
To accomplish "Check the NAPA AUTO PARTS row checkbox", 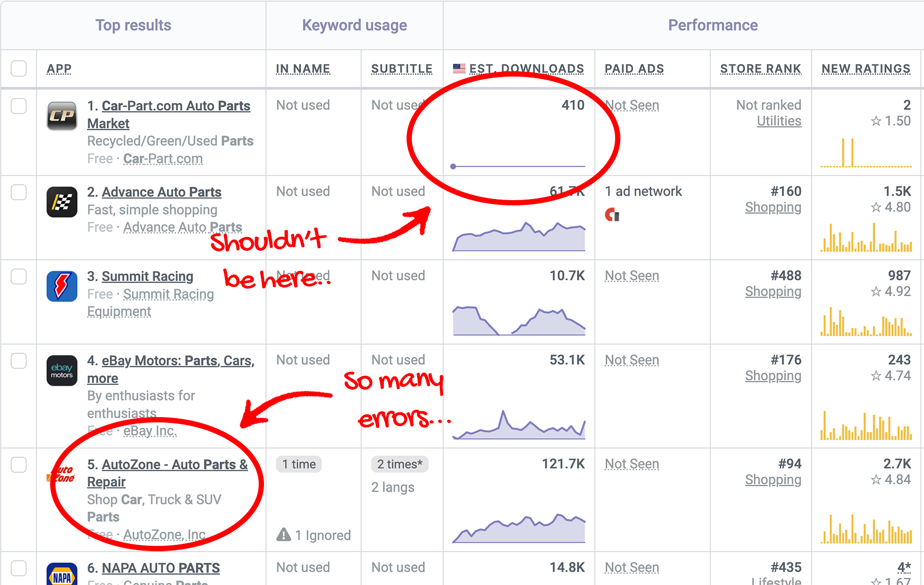I will [x=18, y=568].
